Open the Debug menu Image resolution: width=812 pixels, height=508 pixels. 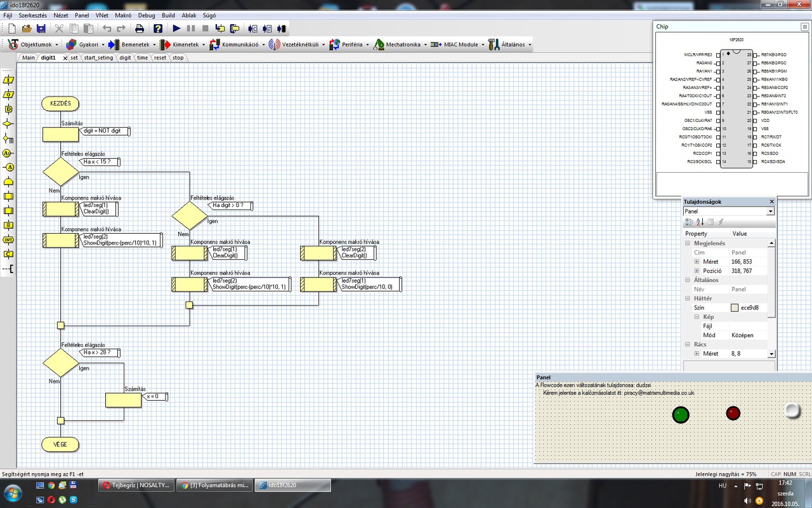pyautogui.click(x=146, y=15)
